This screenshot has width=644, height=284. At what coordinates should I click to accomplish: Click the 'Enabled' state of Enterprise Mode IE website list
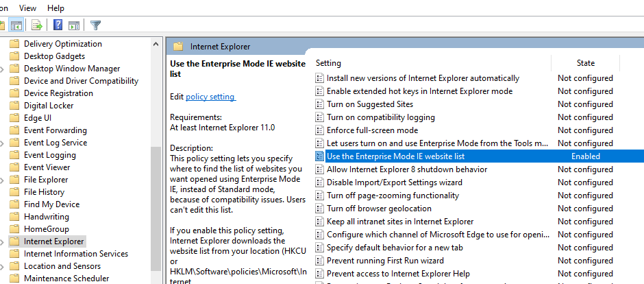[x=585, y=156]
